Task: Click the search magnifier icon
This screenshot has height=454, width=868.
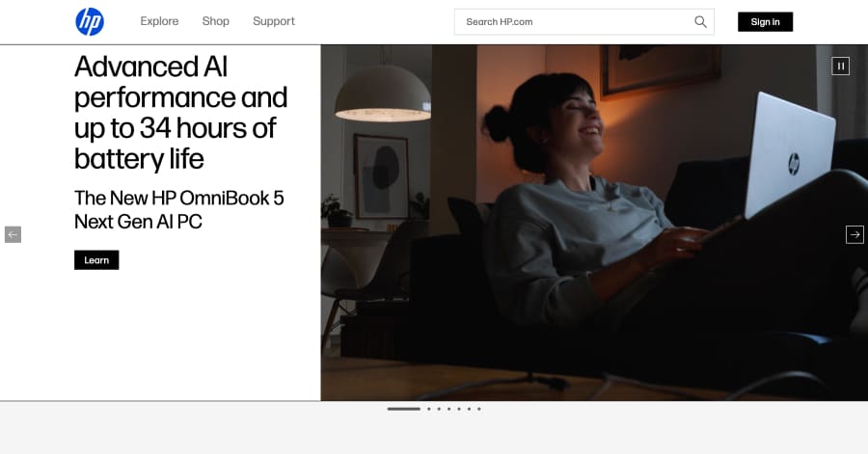Action: click(x=700, y=21)
